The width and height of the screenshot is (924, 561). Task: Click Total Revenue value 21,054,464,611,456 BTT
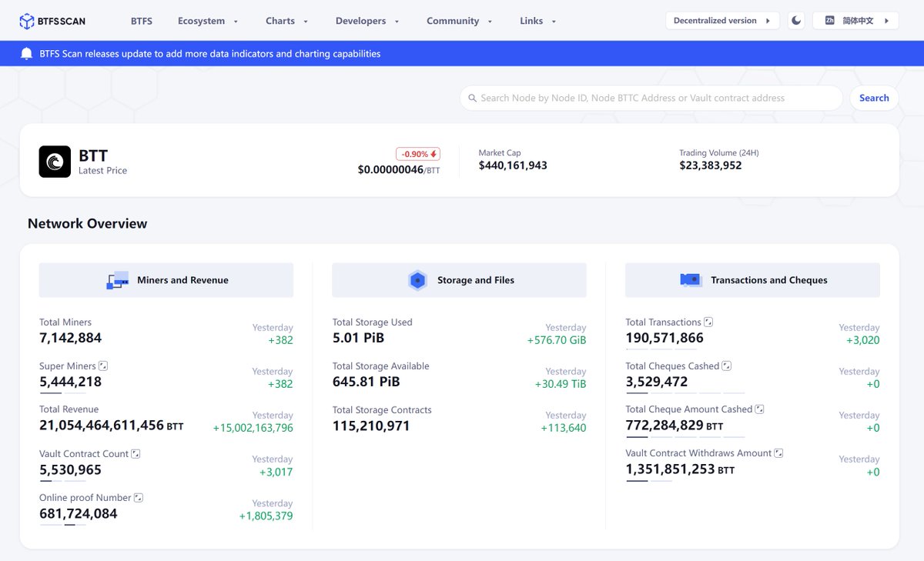pyautogui.click(x=112, y=426)
